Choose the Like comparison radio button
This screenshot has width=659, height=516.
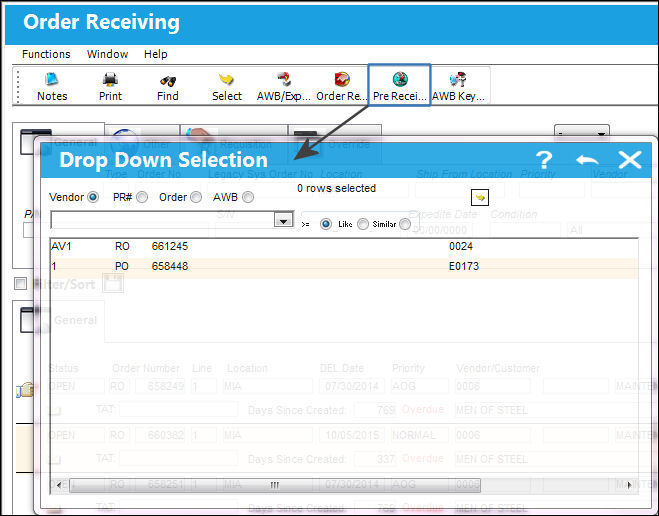(x=363, y=224)
